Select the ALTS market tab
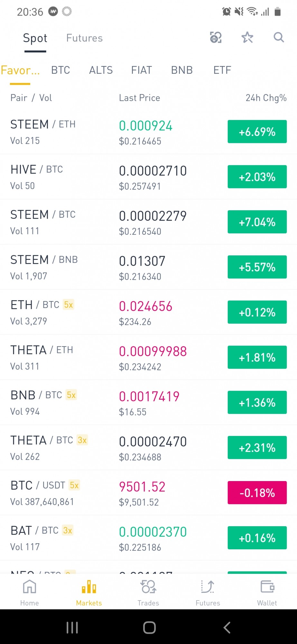The height and width of the screenshot is (644, 297). pos(101,70)
